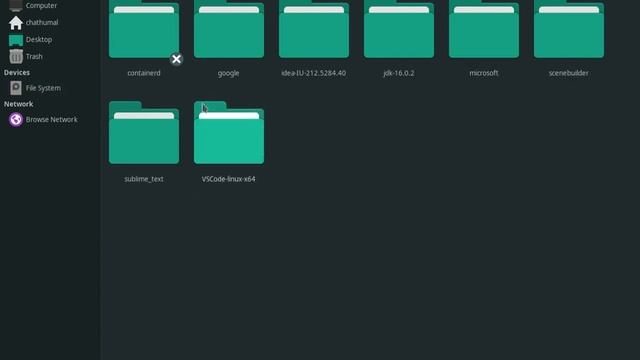Click the File System drive icon

pos(16,88)
